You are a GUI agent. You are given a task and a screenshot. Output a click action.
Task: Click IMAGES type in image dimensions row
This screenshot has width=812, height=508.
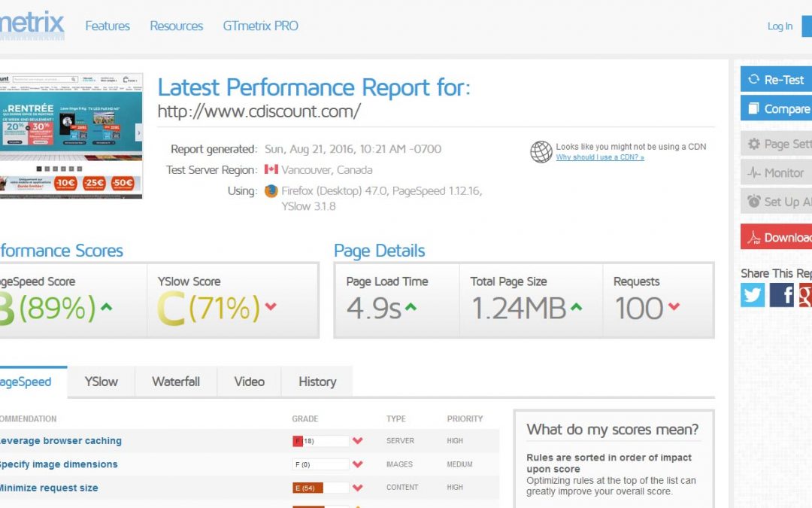tap(399, 464)
